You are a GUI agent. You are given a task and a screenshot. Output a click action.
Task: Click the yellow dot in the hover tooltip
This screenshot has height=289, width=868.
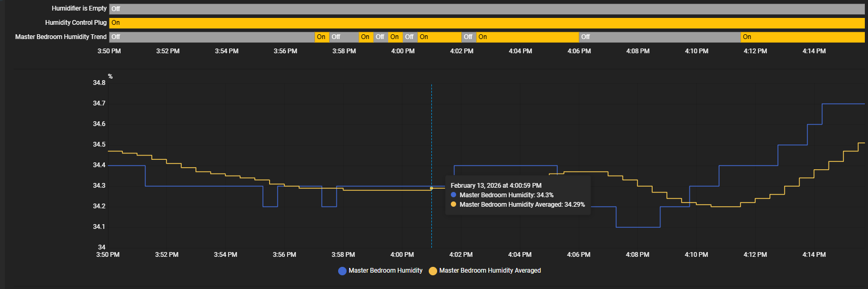pos(453,205)
